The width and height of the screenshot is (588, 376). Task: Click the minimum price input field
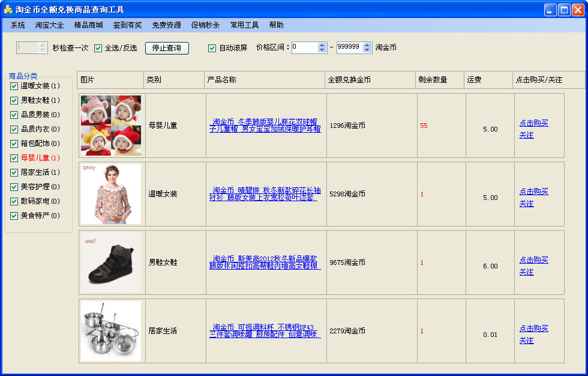click(305, 47)
